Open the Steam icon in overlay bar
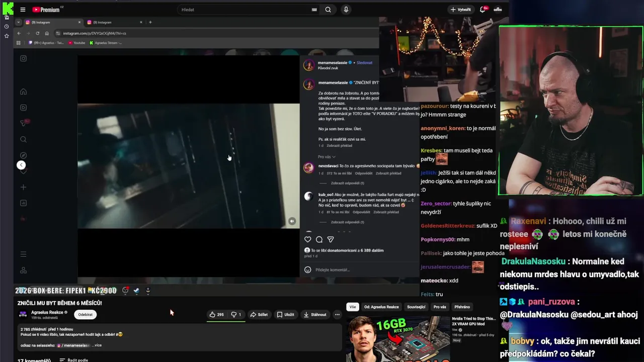 tap(136, 291)
